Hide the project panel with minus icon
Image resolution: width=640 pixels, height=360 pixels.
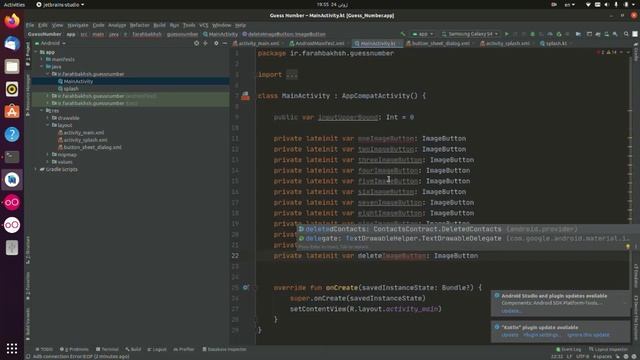click(x=224, y=43)
